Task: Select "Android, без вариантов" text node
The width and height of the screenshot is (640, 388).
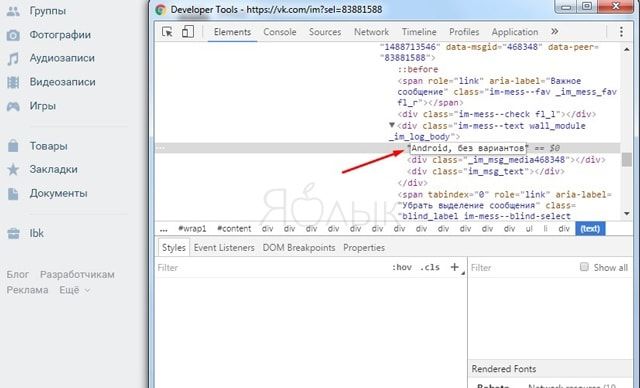Action: pos(468,148)
